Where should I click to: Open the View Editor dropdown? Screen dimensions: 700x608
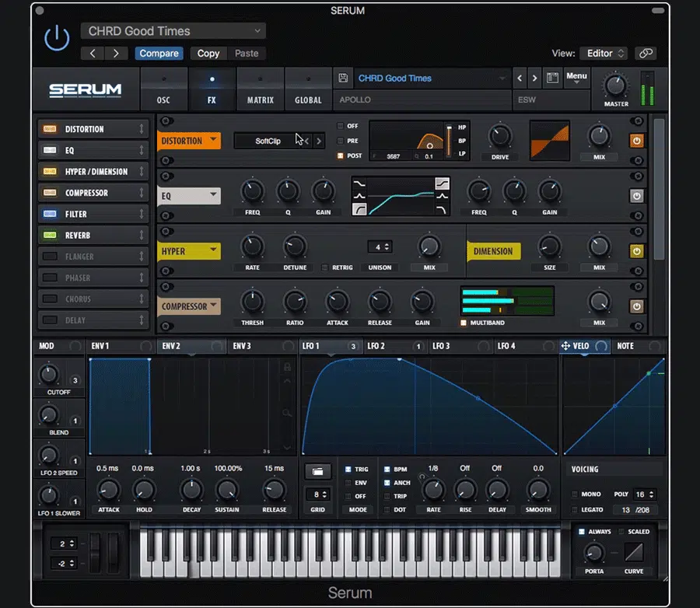604,53
